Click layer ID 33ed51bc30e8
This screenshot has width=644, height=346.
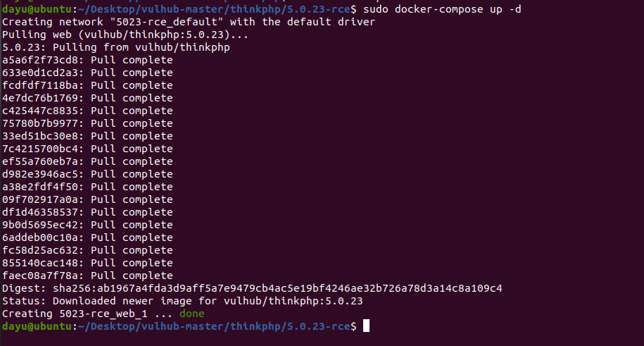(40, 136)
